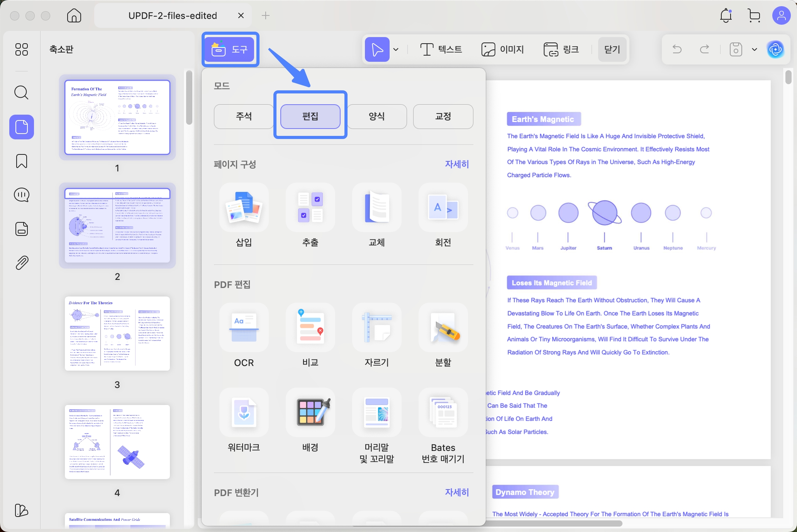Click the Loses Its Magnetic Field heading

coord(552,283)
